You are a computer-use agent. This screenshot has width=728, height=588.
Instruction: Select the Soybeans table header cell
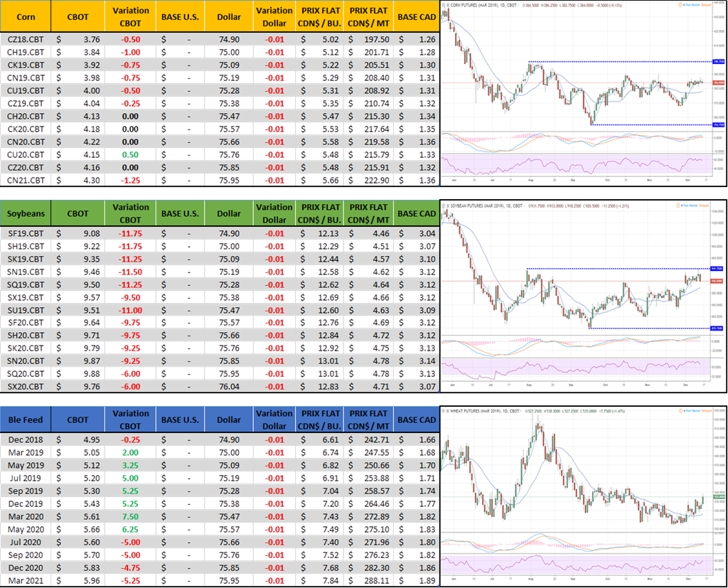[x=26, y=213]
